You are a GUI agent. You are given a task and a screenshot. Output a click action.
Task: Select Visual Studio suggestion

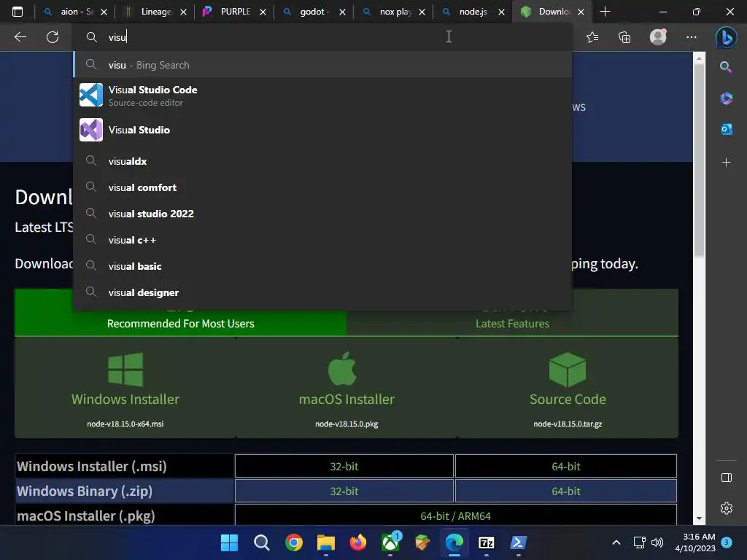pyautogui.click(x=322, y=130)
